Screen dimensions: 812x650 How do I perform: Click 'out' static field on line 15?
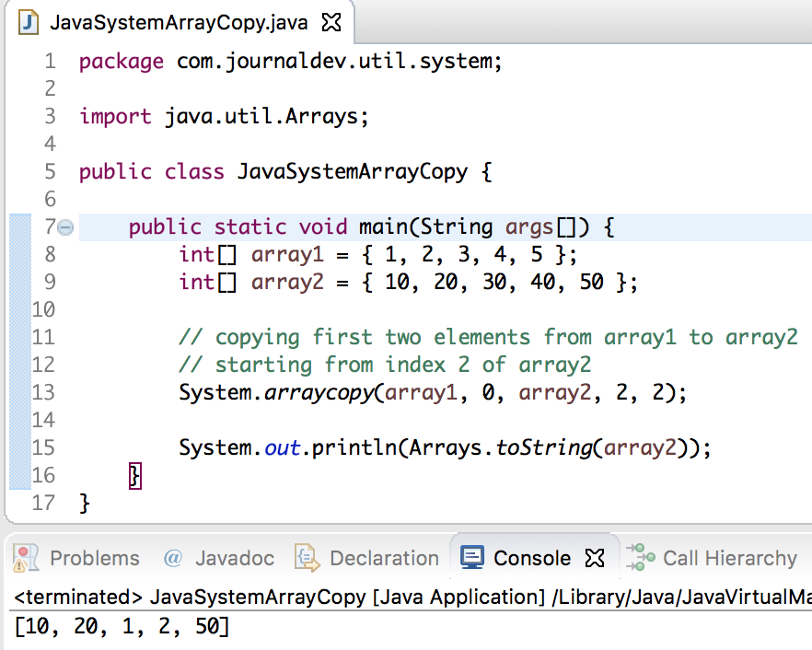click(x=282, y=447)
